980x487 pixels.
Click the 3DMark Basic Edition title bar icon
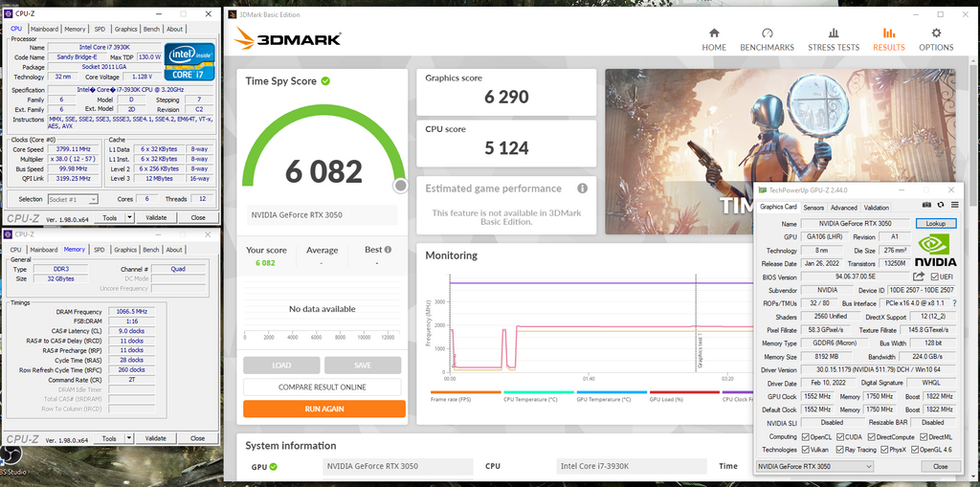click(232, 14)
